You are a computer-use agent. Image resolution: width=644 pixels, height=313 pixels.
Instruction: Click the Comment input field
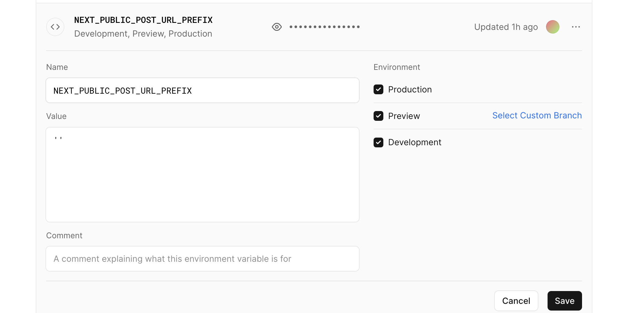click(x=202, y=258)
